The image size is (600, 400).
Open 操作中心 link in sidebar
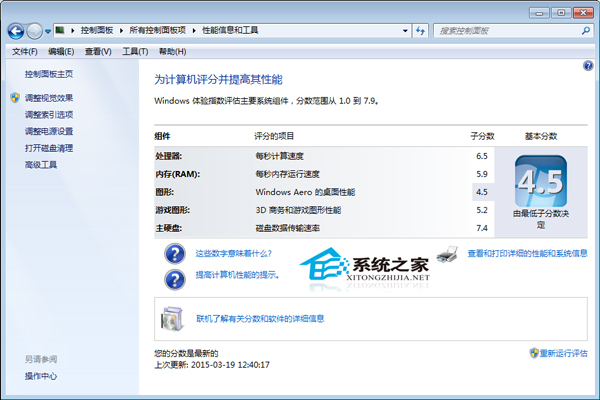[x=41, y=376]
